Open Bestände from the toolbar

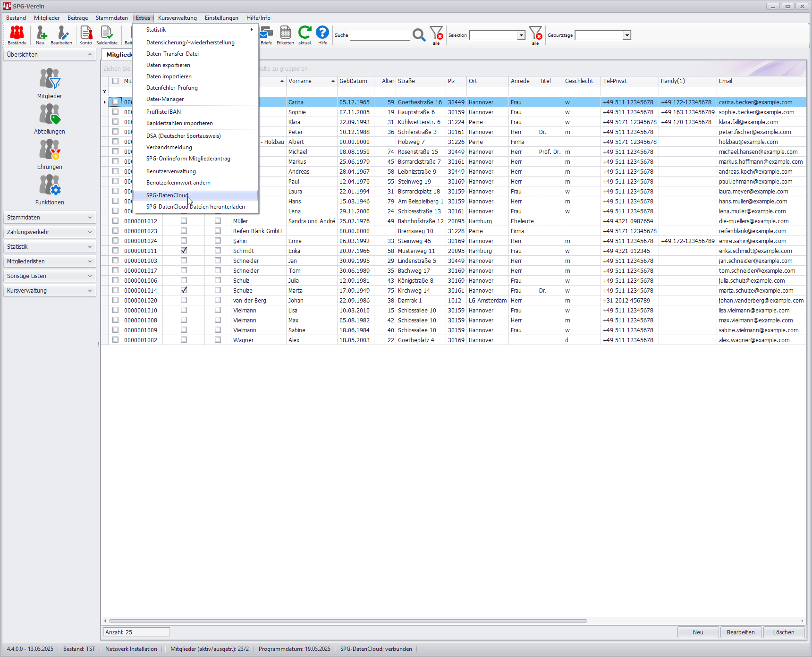[17, 35]
